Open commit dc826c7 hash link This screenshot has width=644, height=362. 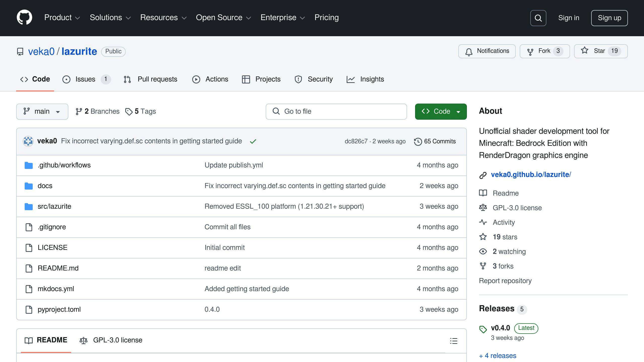click(356, 141)
